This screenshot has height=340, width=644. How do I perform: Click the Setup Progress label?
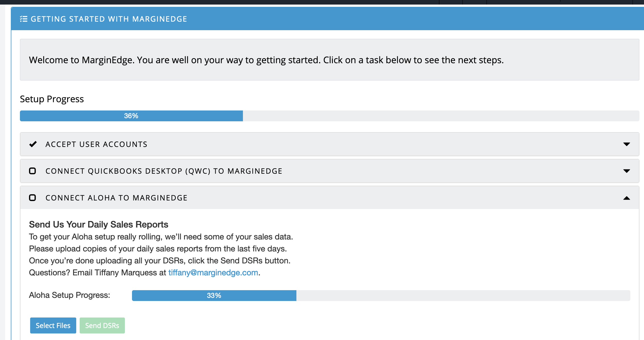pos(52,99)
